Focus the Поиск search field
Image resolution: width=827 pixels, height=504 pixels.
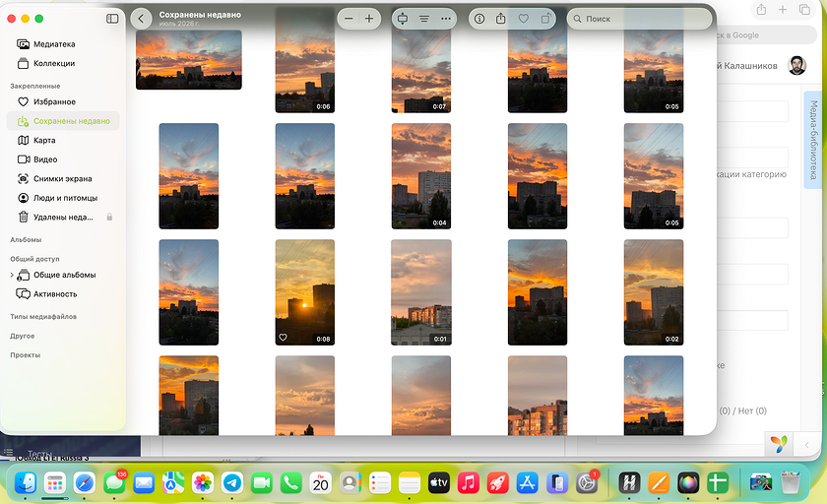pos(639,19)
